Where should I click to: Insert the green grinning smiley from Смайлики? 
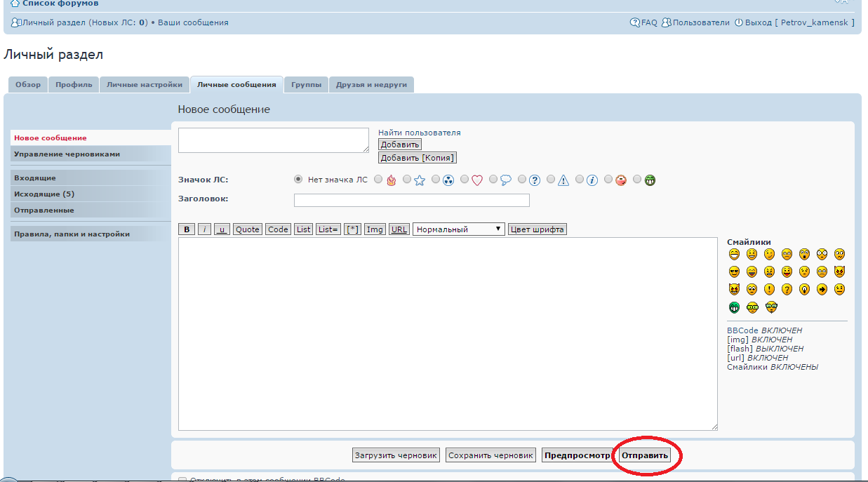click(734, 307)
